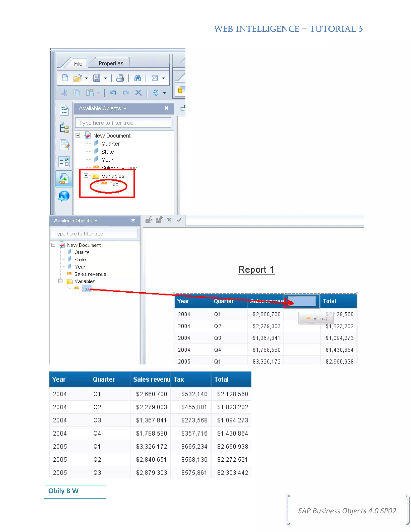Select Year in the lower object tree
The image size is (411, 532).
(x=80, y=267)
